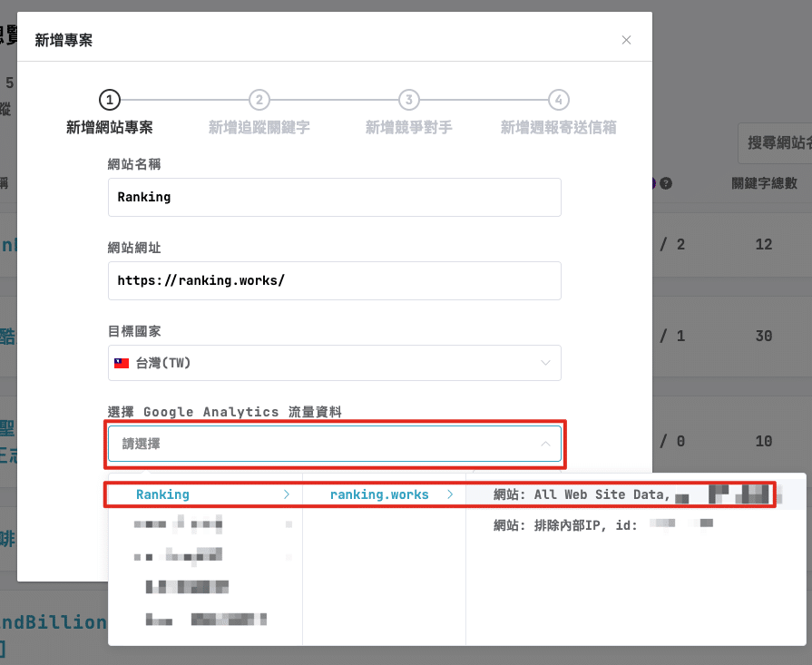Select step 4 新增週報寄送信箱 circle icon
Image resolution: width=812 pixels, height=665 pixels.
coord(559,101)
